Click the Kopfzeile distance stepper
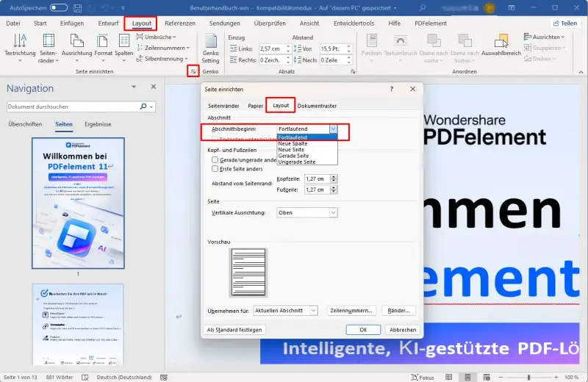 (334, 179)
